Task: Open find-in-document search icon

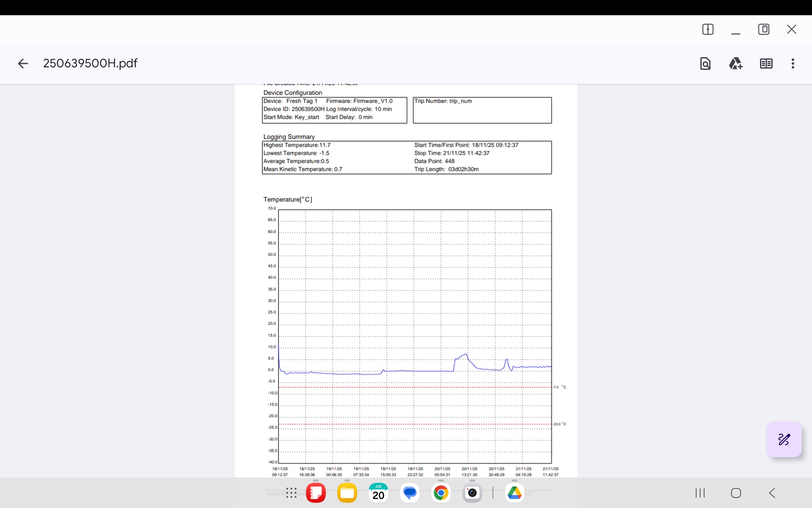Action: click(x=705, y=63)
